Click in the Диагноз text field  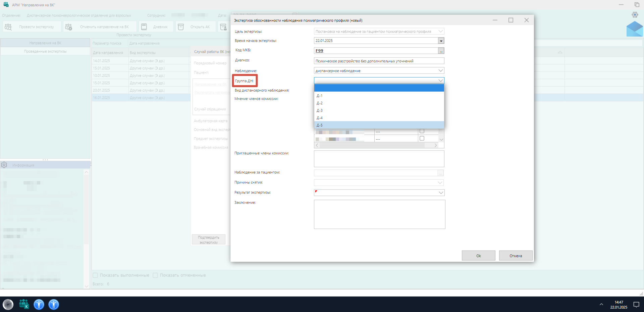tap(379, 61)
